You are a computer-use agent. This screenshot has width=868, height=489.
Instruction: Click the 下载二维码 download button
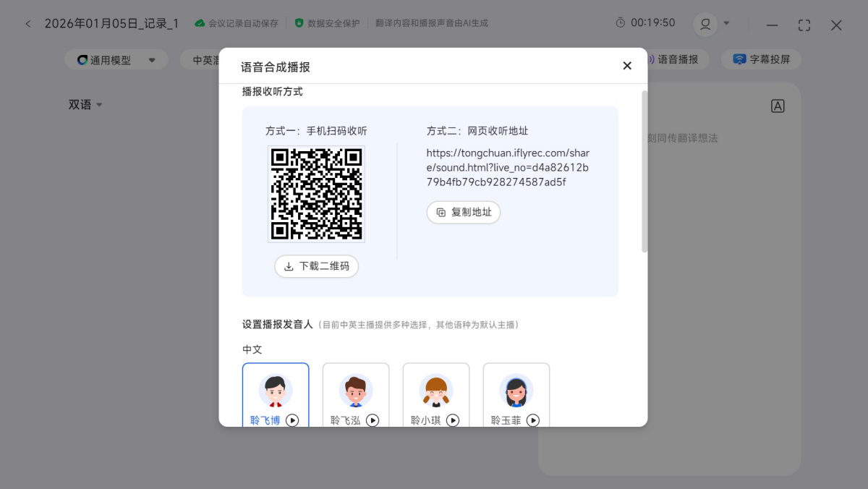click(316, 266)
